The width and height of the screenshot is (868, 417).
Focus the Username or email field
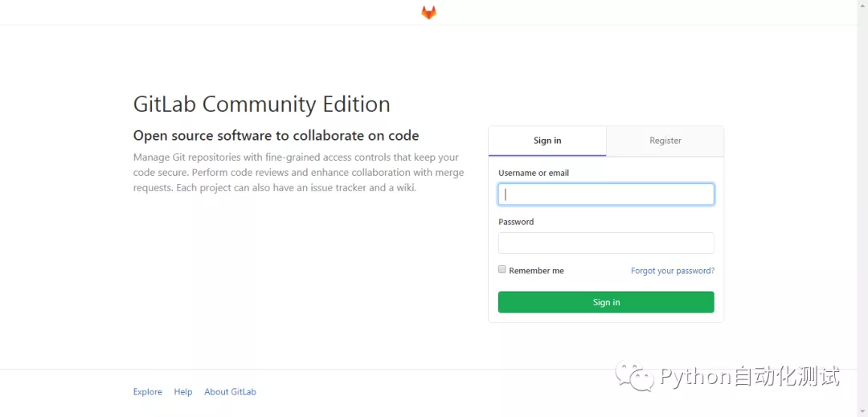point(606,194)
